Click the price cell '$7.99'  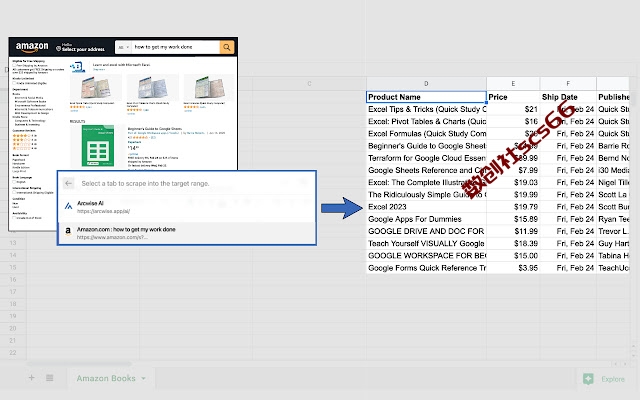tap(513, 170)
